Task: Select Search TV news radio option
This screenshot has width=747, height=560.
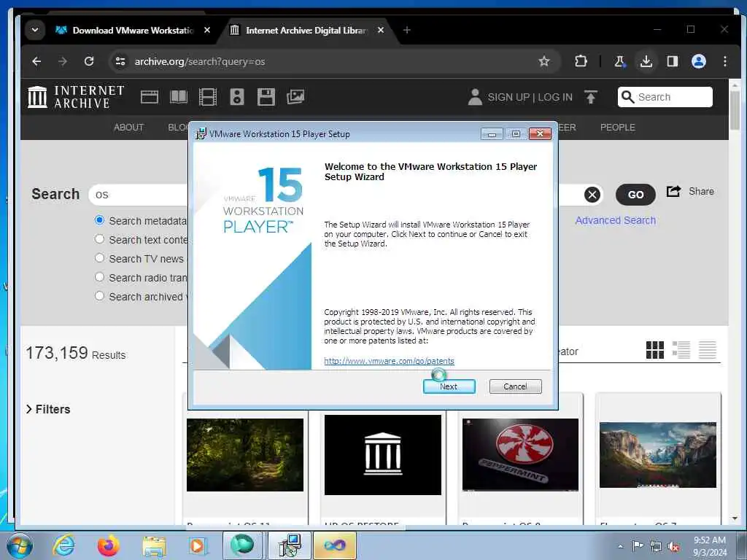Action: (x=99, y=258)
